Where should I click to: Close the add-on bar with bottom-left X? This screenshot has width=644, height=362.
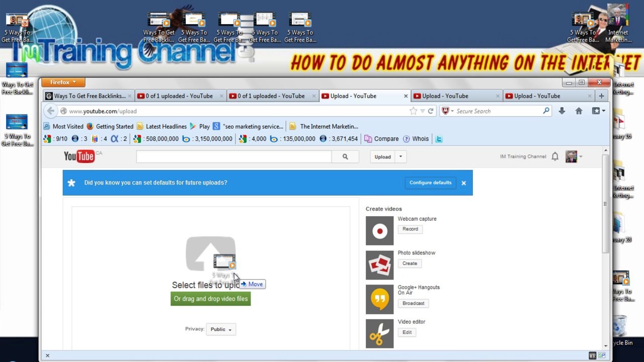click(x=47, y=355)
